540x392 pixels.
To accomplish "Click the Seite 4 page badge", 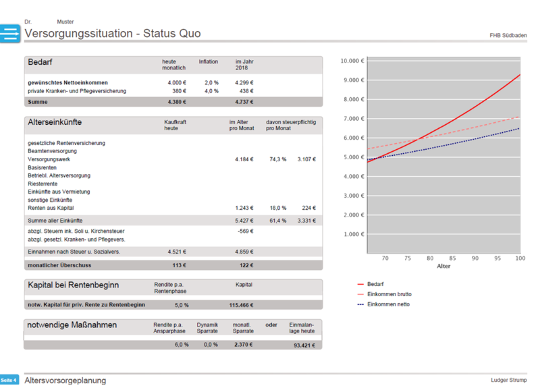I will coord(9,380).
